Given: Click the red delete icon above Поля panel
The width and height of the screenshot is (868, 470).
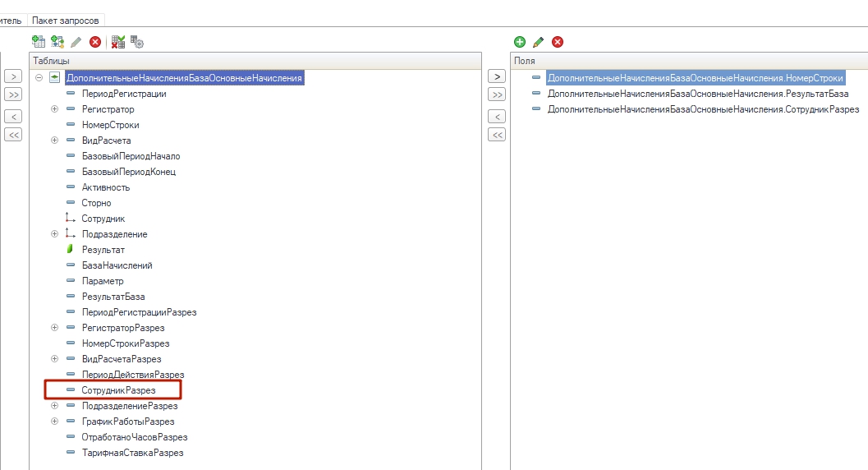Looking at the screenshot, I should [558, 41].
